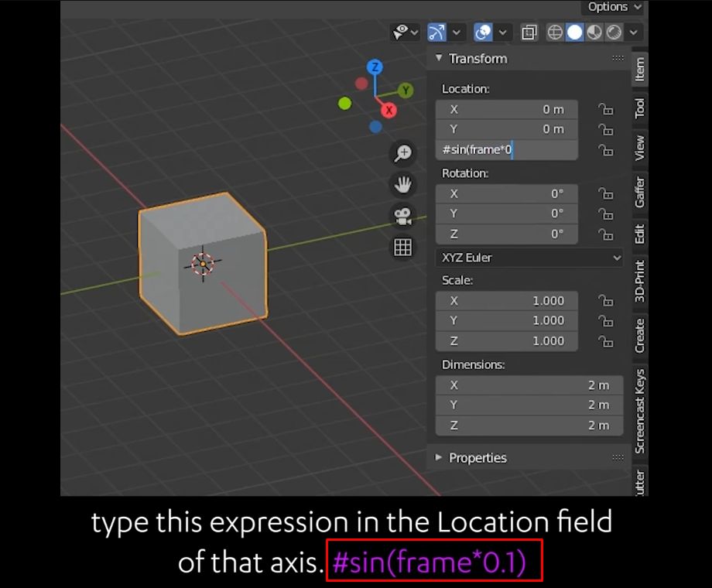712x588 pixels.
Task: Lock the Scale Y value
Action: [606, 321]
